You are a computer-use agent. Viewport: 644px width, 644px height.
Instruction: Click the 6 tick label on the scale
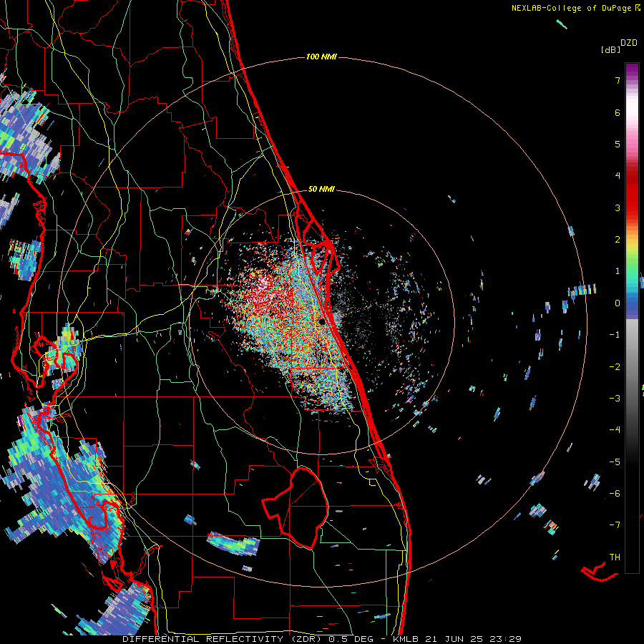[x=618, y=112]
